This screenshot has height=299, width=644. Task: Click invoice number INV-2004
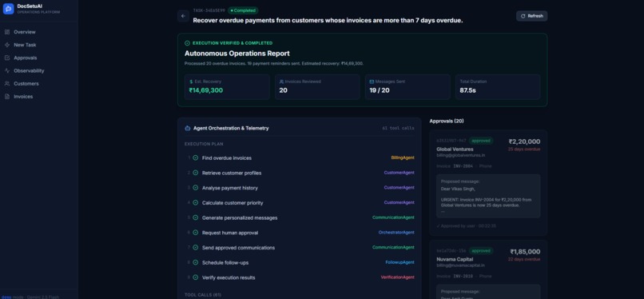point(463,166)
